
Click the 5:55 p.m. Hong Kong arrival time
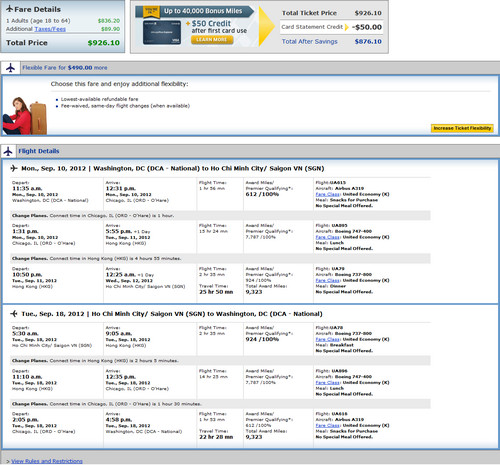pyautogui.click(x=119, y=231)
